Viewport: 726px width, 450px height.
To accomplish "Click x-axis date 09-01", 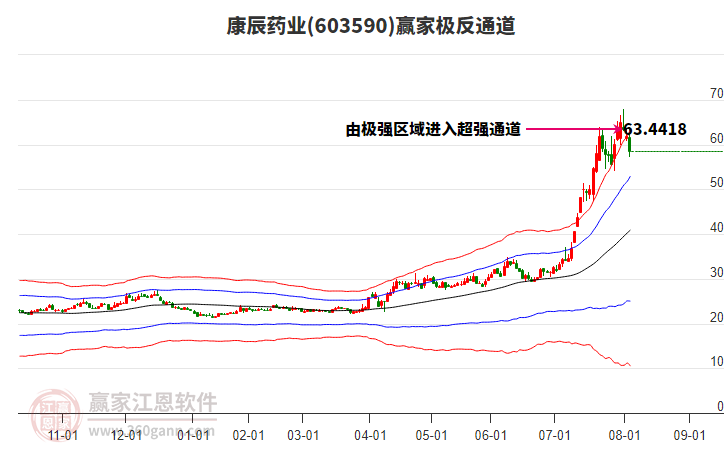I will point(689,436).
